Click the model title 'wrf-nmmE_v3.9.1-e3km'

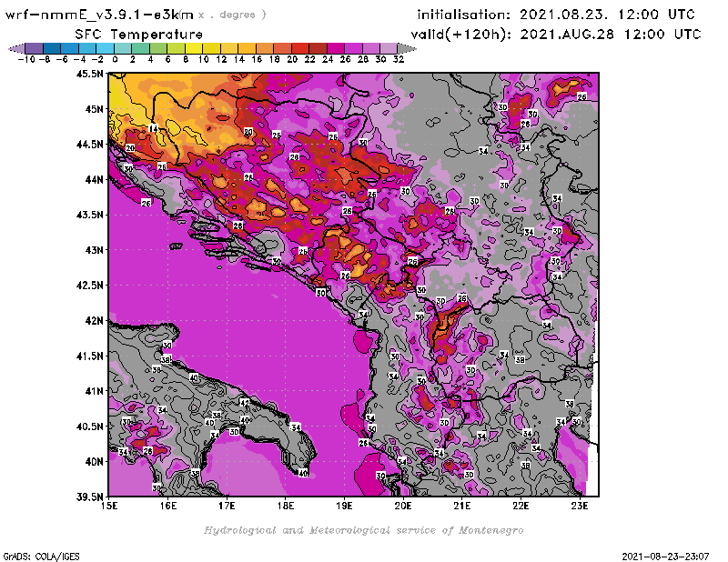(99, 15)
